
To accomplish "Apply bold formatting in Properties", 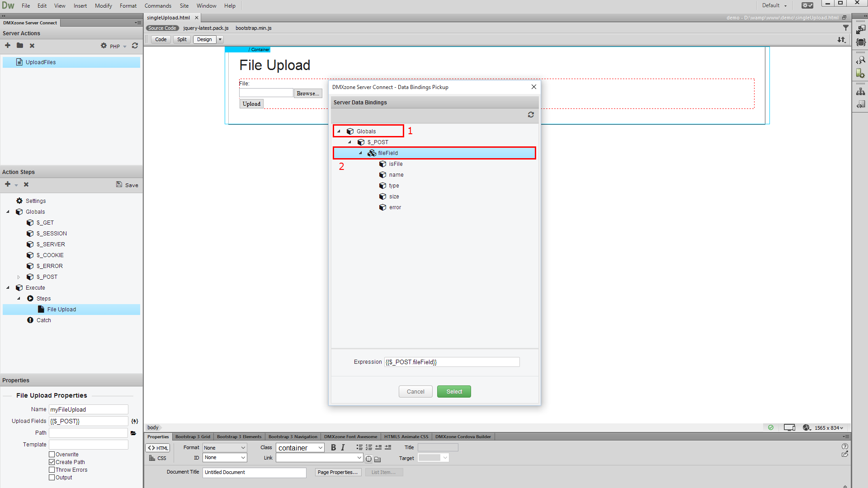I will [x=333, y=447].
